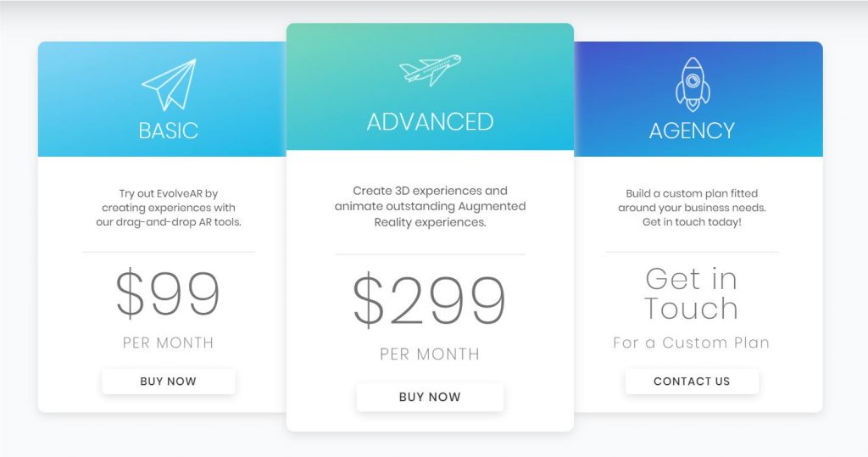Click the light blue Basic card header
868x457 pixels.
click(162, 99)
